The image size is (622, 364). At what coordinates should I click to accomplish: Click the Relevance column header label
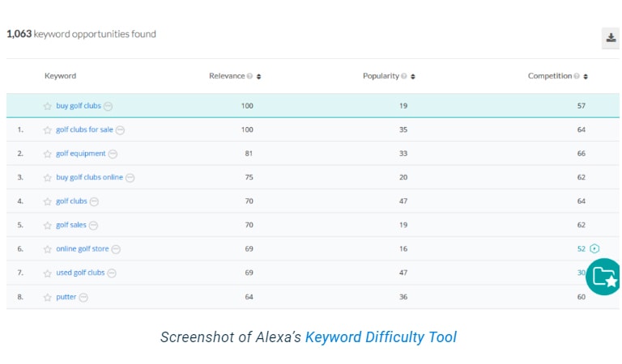(227, 76)
